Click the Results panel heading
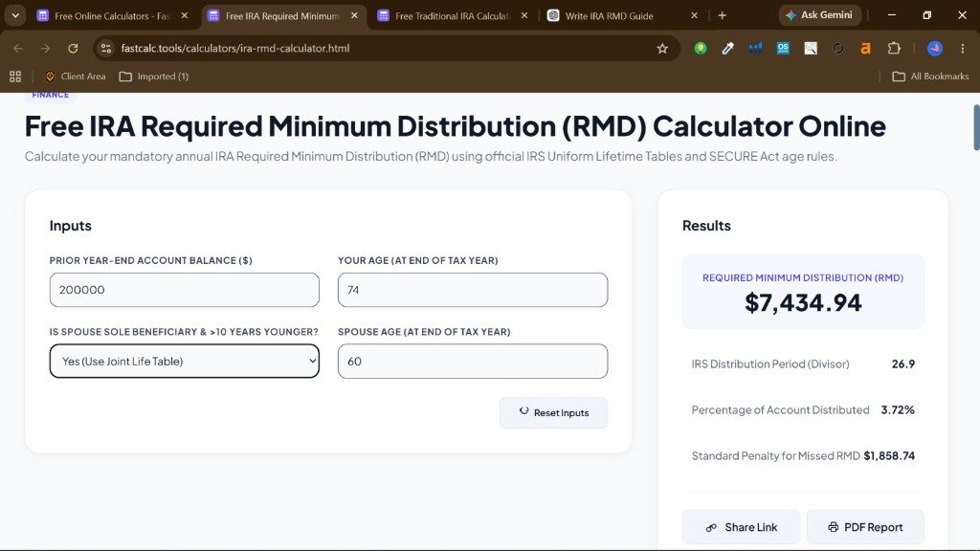Screen dimensions: 980x551 [x=706, y=226]
